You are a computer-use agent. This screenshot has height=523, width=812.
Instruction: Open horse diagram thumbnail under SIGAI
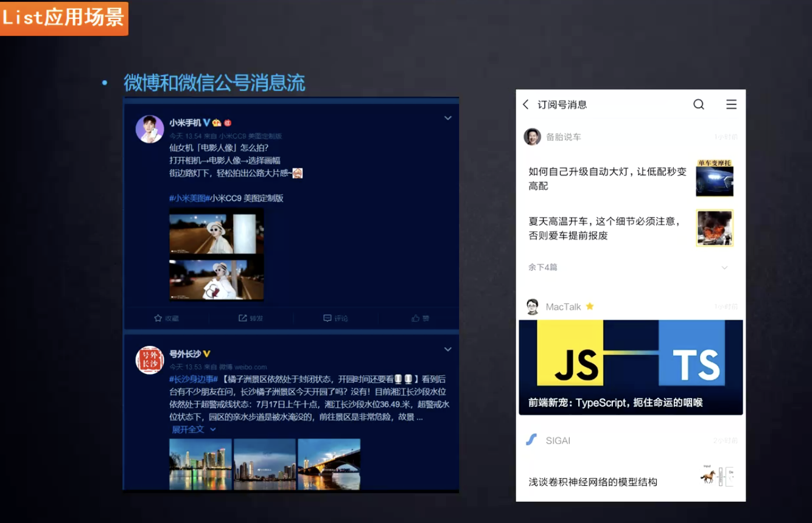(717, 476)
